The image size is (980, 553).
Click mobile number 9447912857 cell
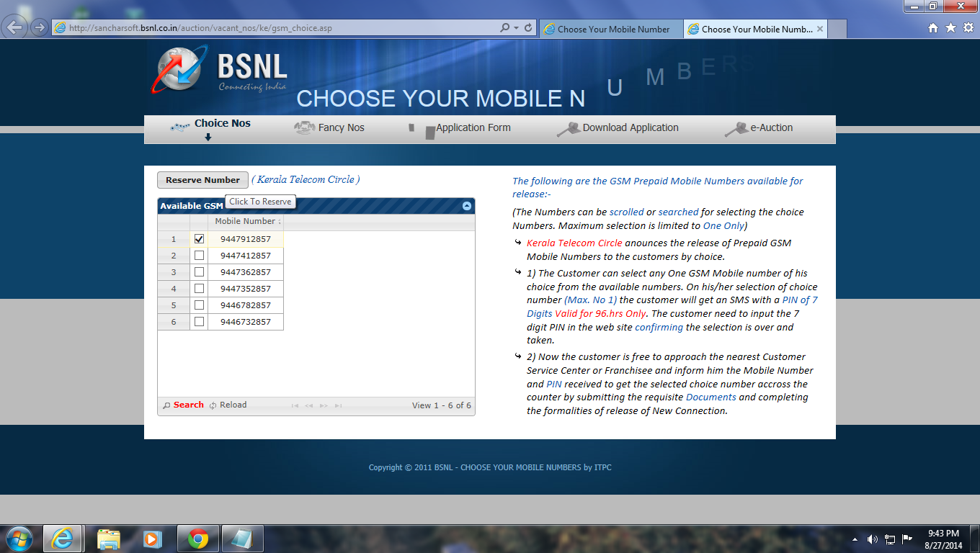pos(246,239)
